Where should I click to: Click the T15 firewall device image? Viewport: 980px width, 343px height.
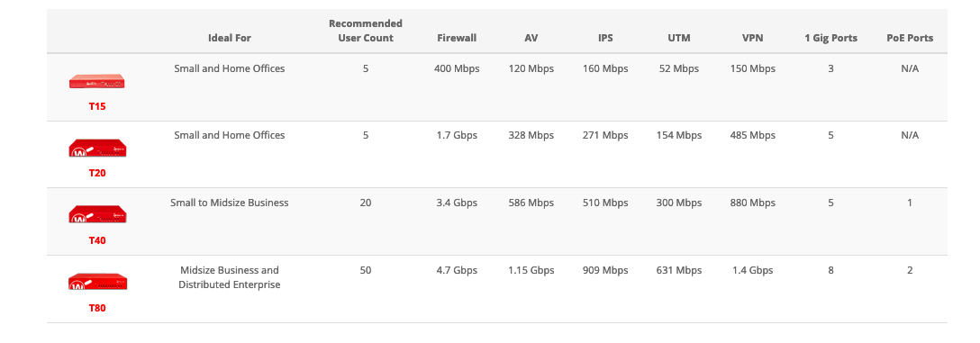pos(97,81)
